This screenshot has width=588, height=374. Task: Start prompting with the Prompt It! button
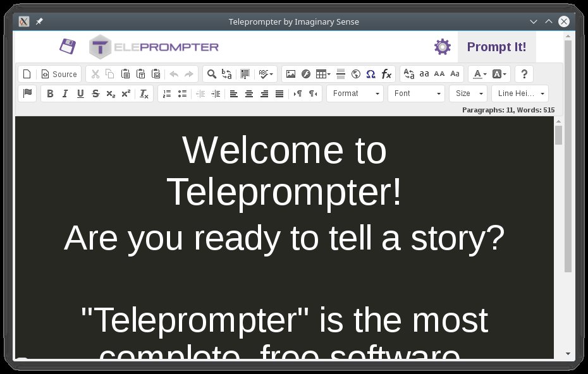497,46
